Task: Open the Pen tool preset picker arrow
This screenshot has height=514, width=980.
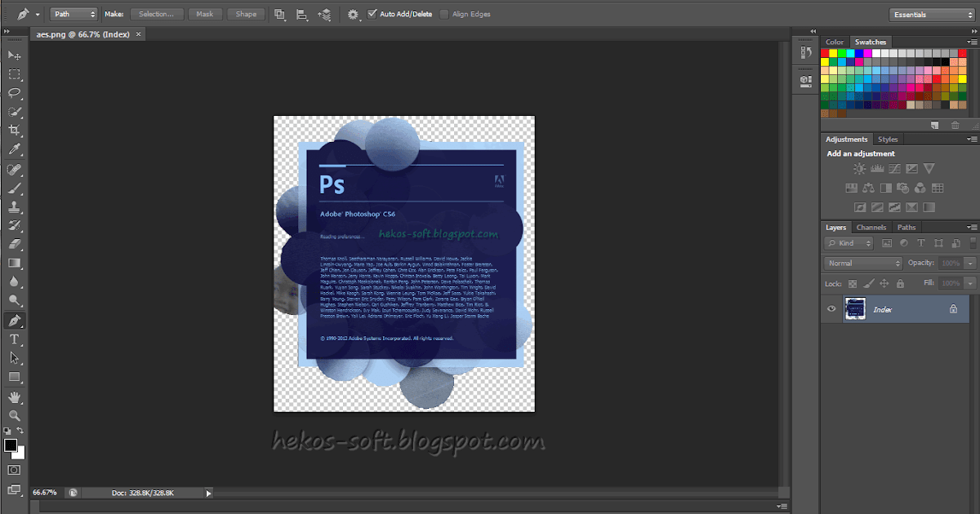Action: click(37, 15)
